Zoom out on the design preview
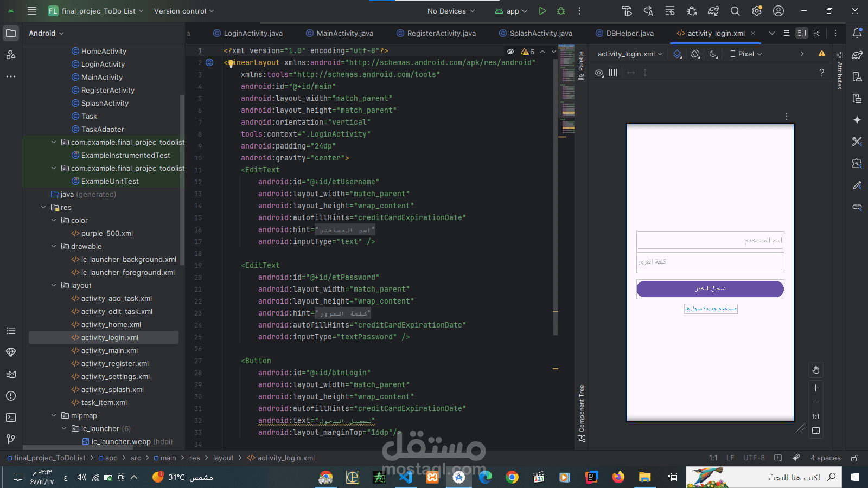Screen dimensions: 868x488 click(x=815, y=402)
